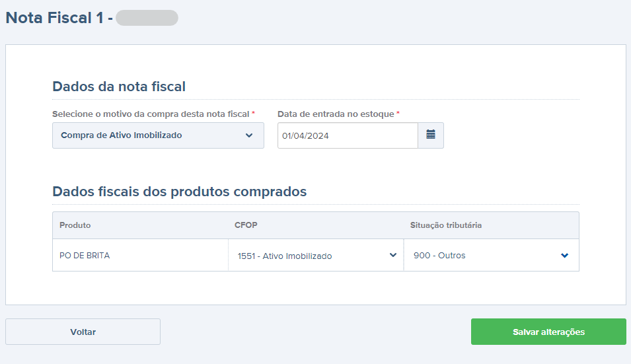Click Dados fiscais dos produtos comprados heading
This screenshot has height=364, width=631.
pyautogui.click(x=180, y=192)
